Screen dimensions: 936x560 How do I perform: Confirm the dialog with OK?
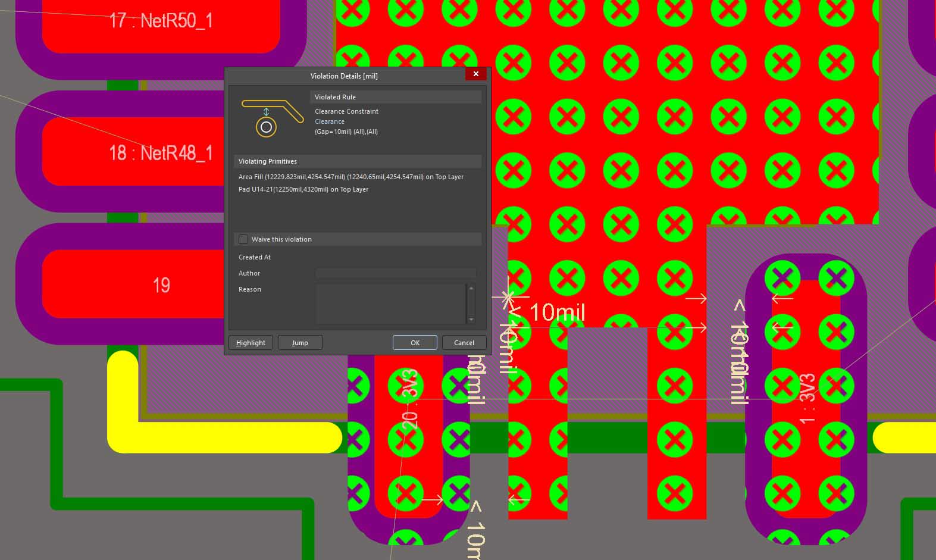click(x=415, y=343)
